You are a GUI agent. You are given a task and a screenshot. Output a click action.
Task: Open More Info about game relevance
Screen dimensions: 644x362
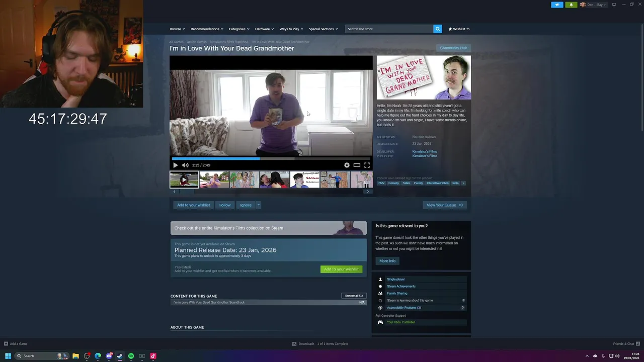(387, 261)
